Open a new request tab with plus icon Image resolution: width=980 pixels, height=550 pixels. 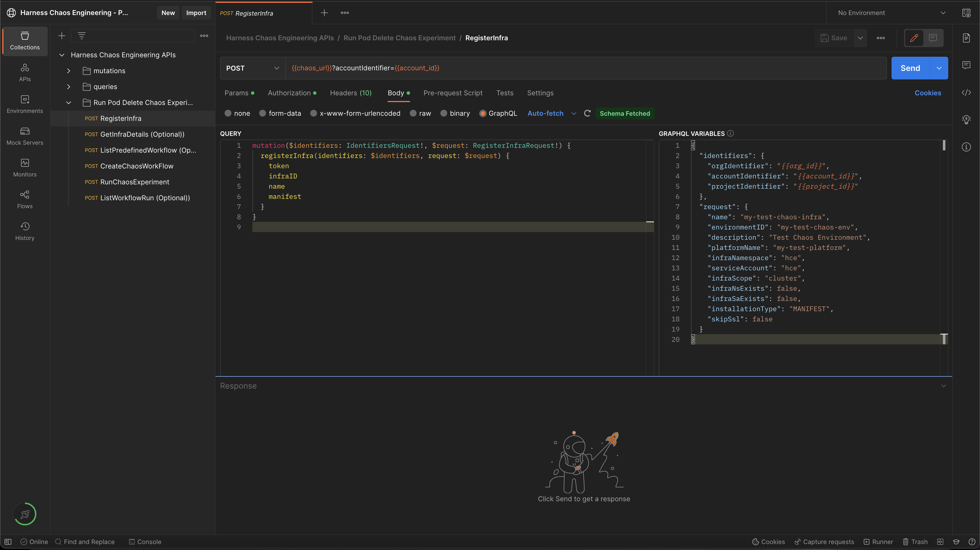coord(324,13)
